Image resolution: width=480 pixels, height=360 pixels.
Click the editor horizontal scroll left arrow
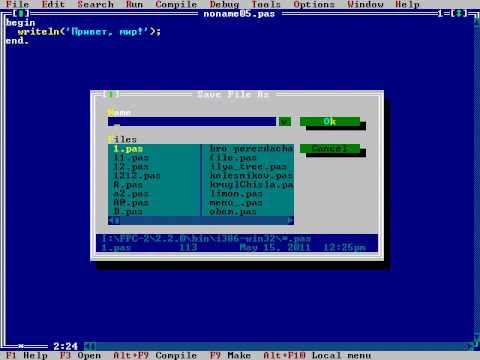coord(90,346)
